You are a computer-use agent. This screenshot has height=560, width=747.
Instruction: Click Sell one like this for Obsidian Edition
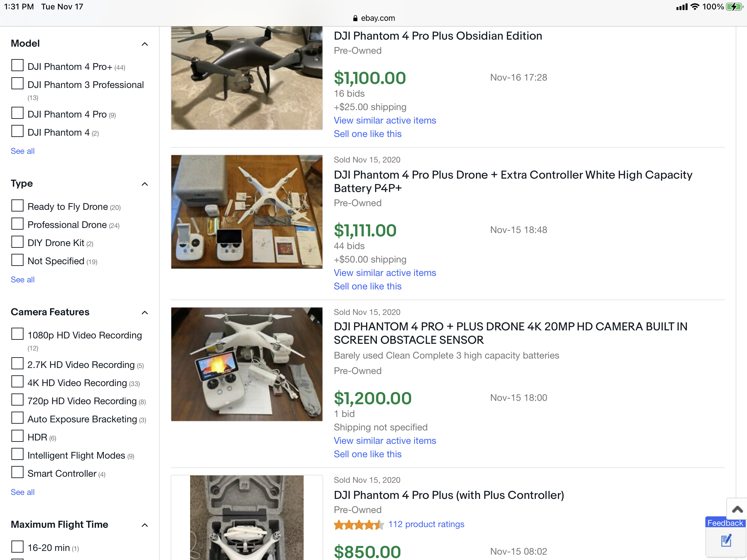tap(367, 134)
